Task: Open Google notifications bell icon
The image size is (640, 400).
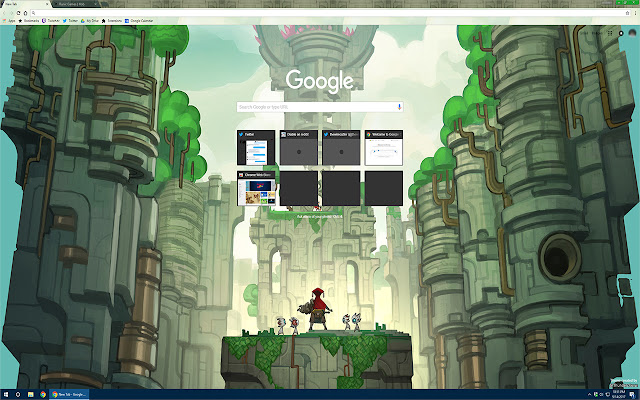Action: (621, 33)
